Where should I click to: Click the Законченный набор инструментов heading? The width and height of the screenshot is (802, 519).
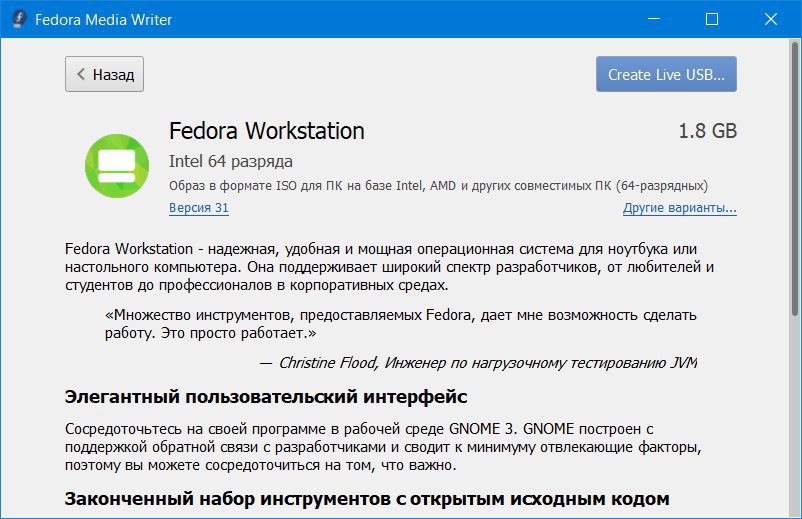367,499
